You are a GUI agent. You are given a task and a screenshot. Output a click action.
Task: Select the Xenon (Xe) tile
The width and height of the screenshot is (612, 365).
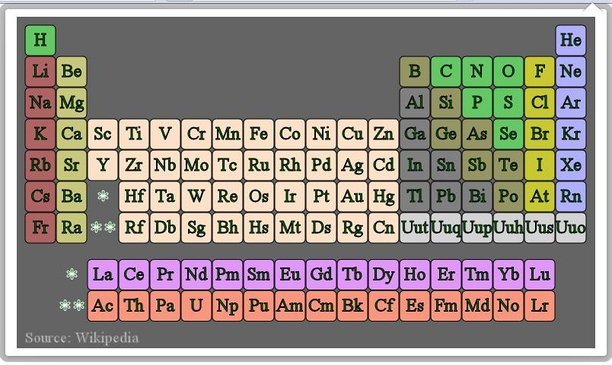pos(571,165)
